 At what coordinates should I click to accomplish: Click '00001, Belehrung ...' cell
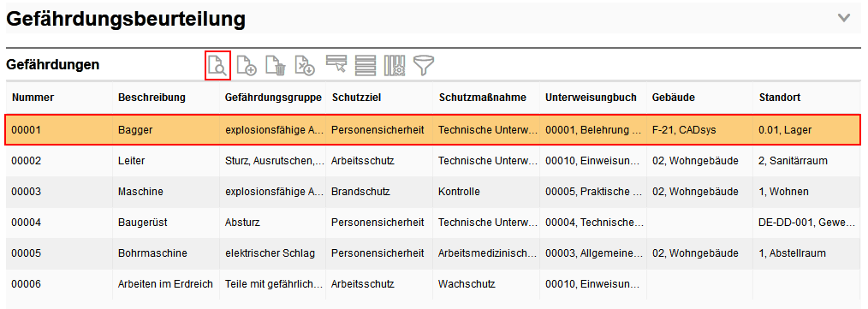pos(593,130)
